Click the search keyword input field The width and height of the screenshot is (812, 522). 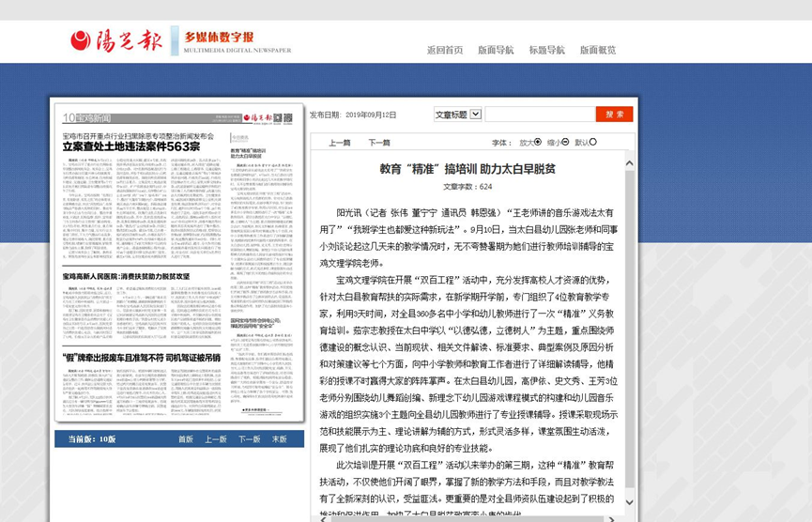pos(539,115)
